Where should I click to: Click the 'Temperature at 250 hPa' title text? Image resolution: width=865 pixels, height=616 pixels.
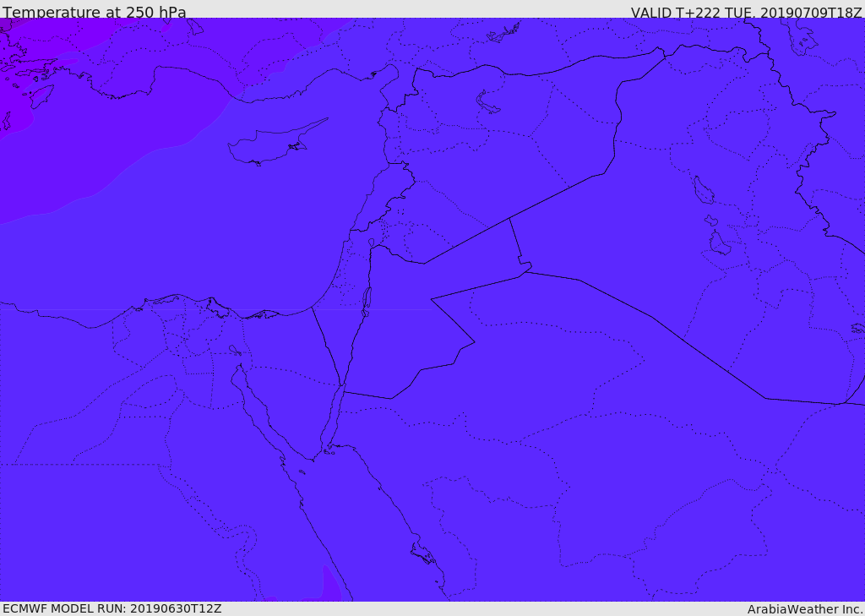[x=95, y=12]
